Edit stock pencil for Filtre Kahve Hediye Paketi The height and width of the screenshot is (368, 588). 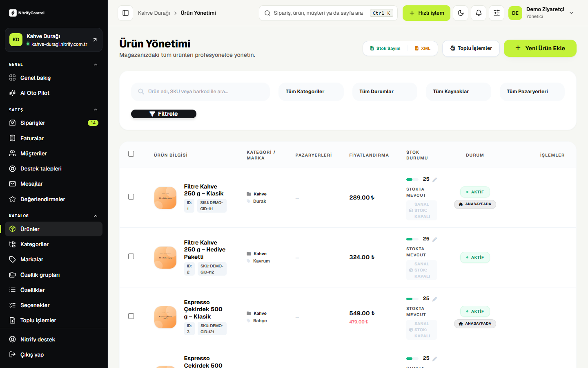[435, 239]
